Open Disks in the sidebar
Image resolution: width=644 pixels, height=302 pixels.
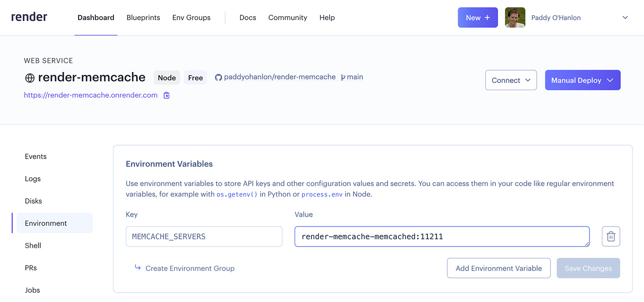pos(34,201)
